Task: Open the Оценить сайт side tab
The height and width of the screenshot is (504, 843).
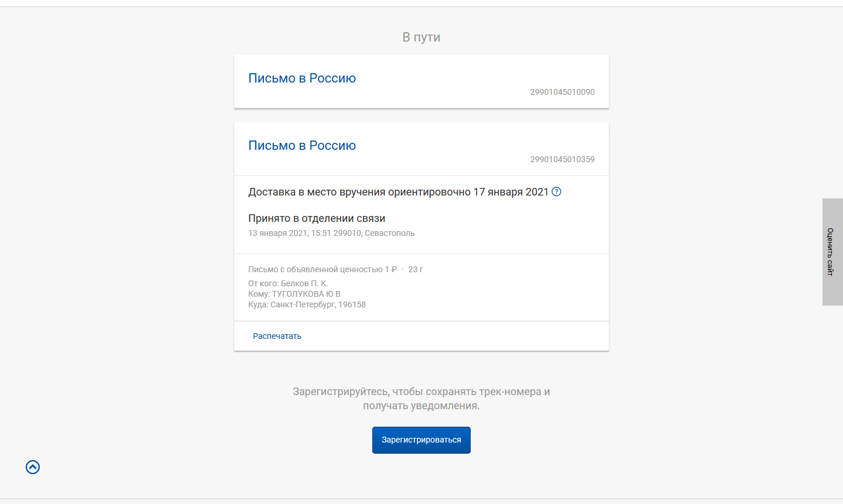Action: [x=831, y=252]
